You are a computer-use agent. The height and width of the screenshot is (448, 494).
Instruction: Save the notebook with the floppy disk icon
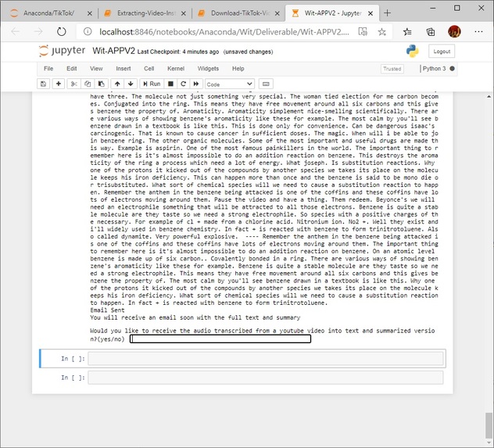click(43, 84)
